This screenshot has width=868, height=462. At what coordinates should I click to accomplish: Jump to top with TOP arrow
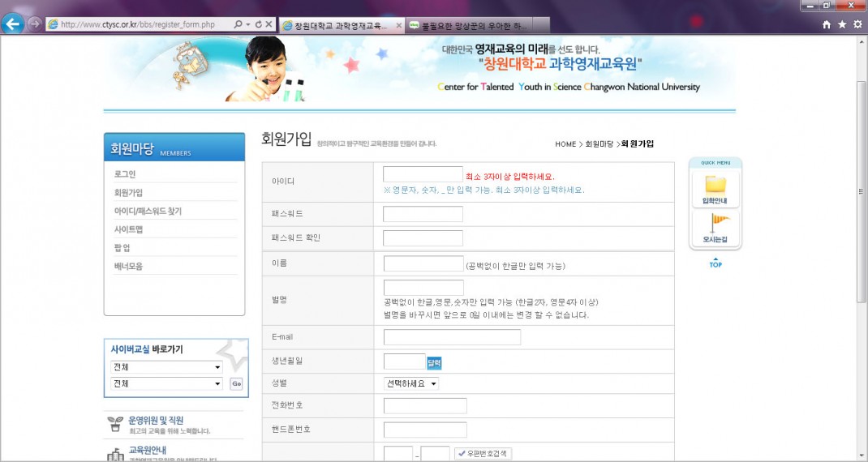(x=715, y=263)
